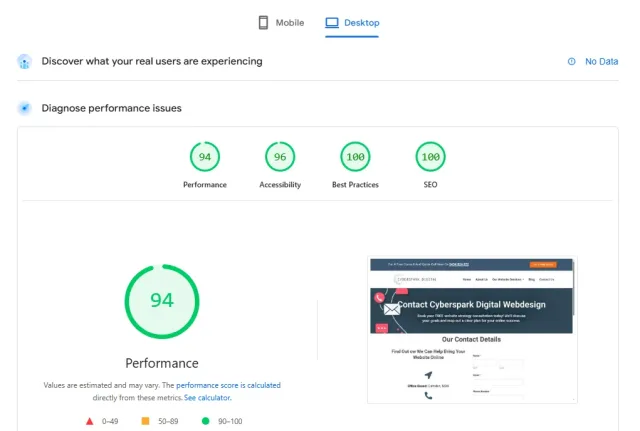Open the performance score is calculated link
This screenshot has height=431, width=640.
[228, 385]
